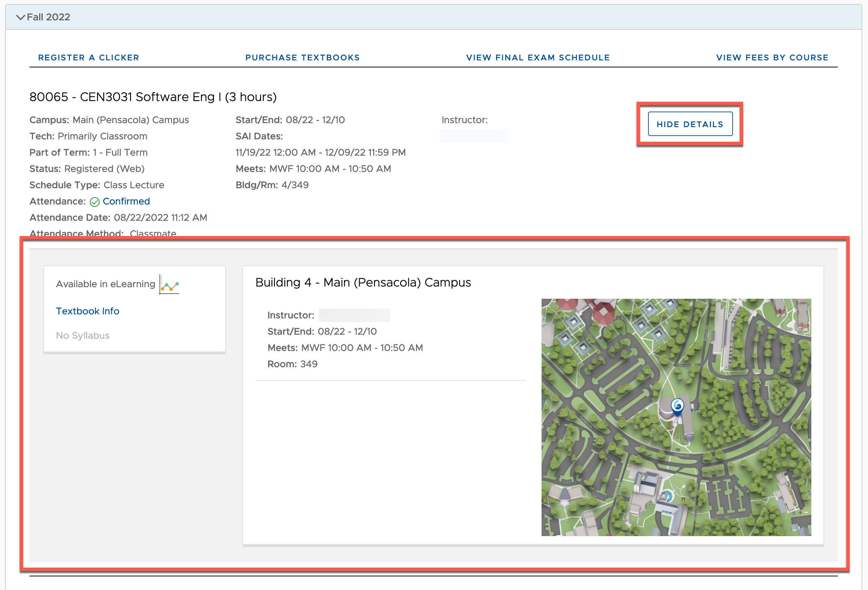868x590 pixels.
Task: Open the Register a Clicker link
Action: point(89,57)
